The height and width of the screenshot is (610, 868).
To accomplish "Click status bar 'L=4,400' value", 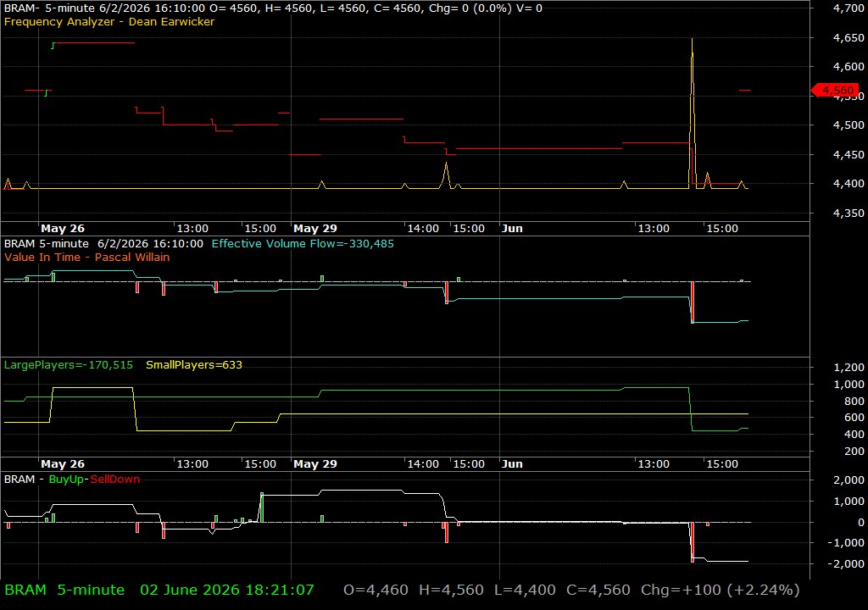I will [x=525, y=590].
